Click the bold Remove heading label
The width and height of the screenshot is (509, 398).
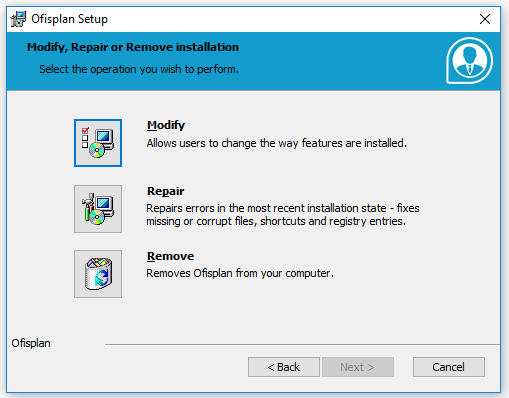tap(170, 256)
